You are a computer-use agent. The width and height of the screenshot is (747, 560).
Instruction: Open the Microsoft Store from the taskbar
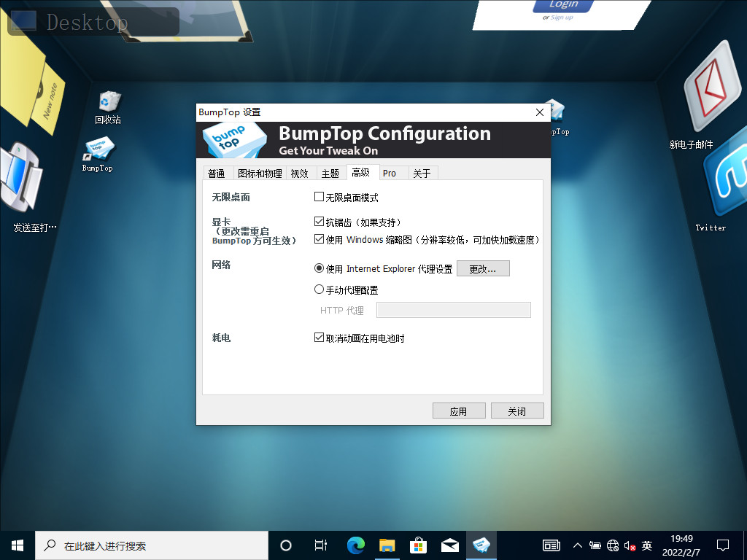coord(418,545)
